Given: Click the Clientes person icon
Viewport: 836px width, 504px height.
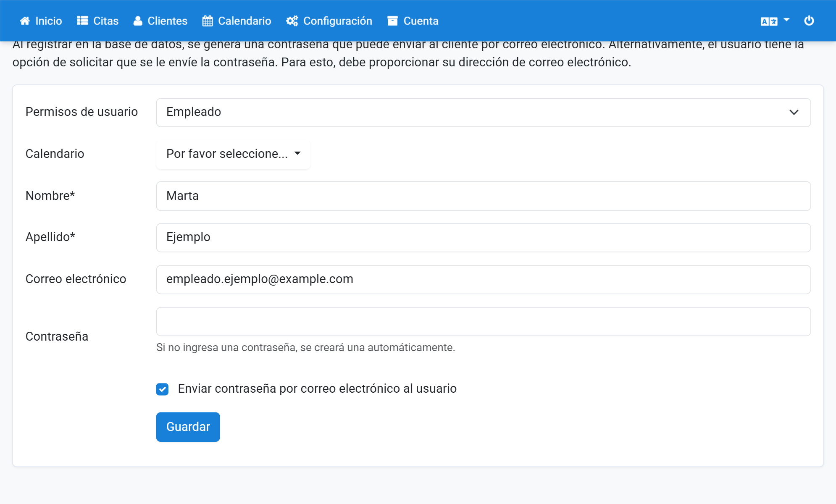Looking at the screenshot, I should [x=138, y=21].
